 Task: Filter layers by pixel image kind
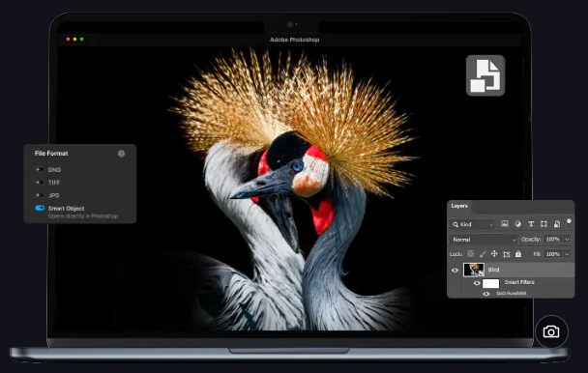505,224
